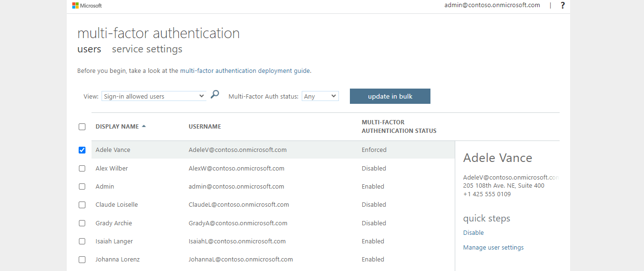Click Disabled status for Grady Archie
This screenshot has width=644, height=271.
tap(374, 223)
